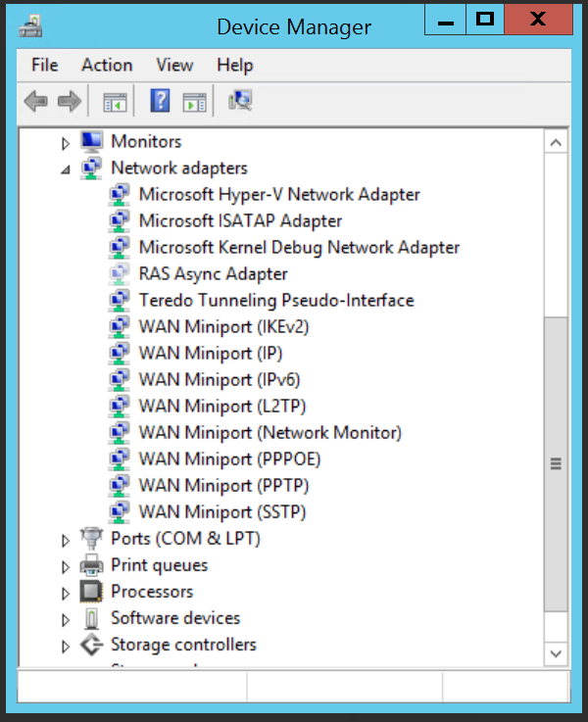The image size is (588, 722).
Task: Click the WAN Miniport (IP) icon
Action: 120,354
